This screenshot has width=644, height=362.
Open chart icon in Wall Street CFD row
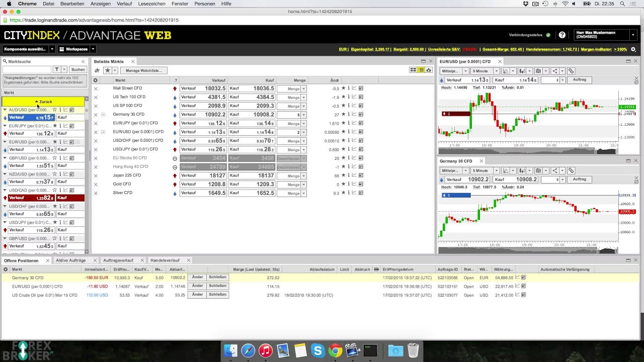[354, 88]
